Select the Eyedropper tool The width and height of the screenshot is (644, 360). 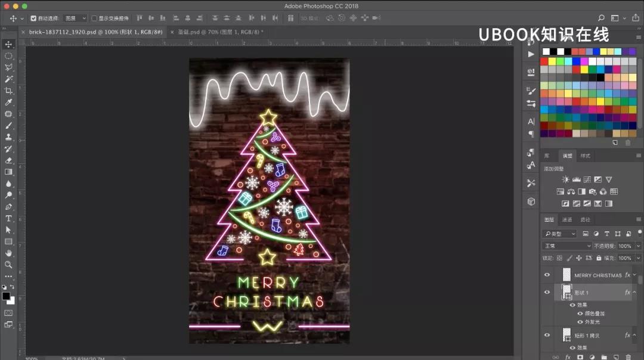(8, 102)
